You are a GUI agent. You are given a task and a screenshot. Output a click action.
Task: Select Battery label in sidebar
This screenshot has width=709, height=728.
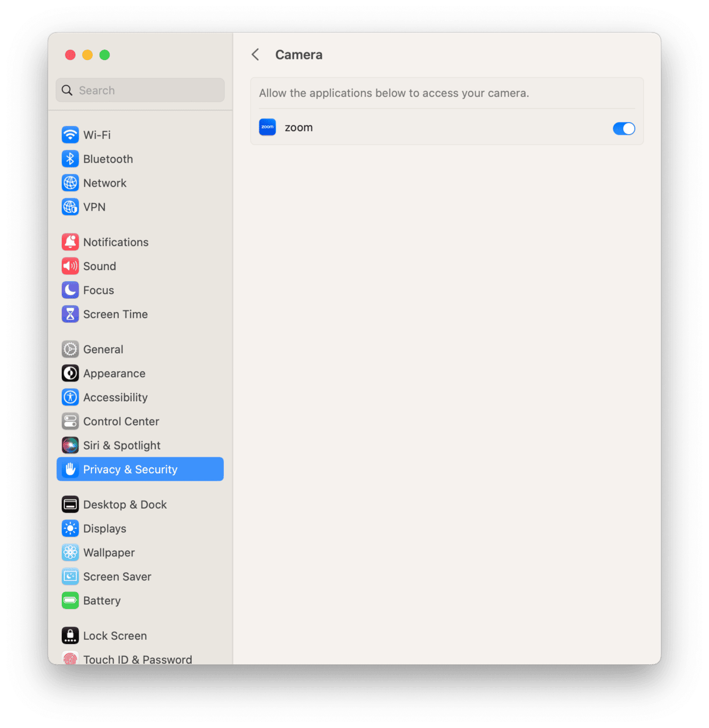coord(102,600)
